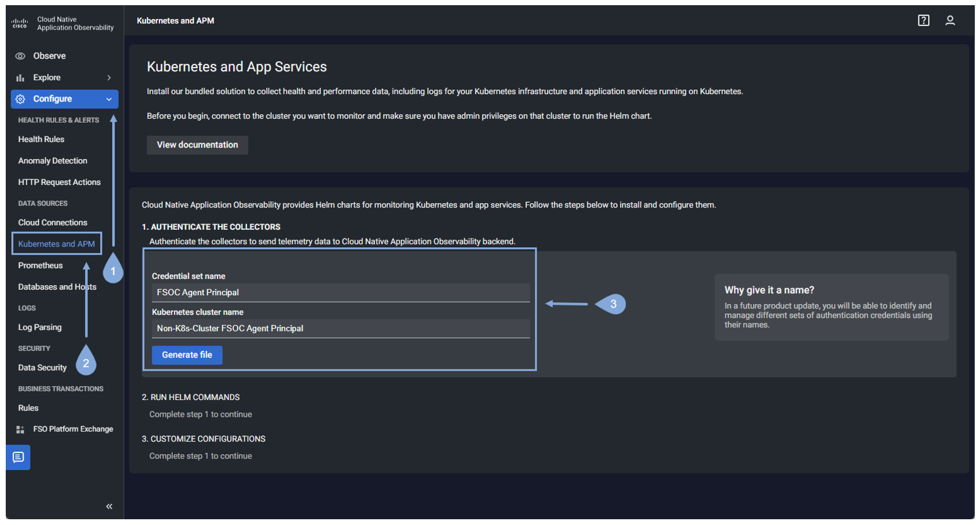Click the FSO Platform Exchange icon
The height and width of the screenshot is (525, 980).
(20, 429)
